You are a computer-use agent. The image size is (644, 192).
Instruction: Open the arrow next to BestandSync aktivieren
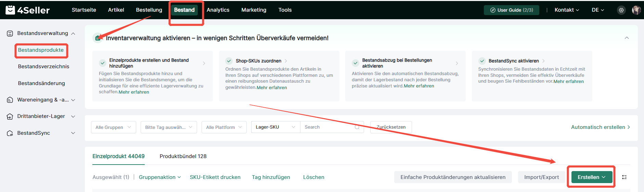tap(543, 61)
